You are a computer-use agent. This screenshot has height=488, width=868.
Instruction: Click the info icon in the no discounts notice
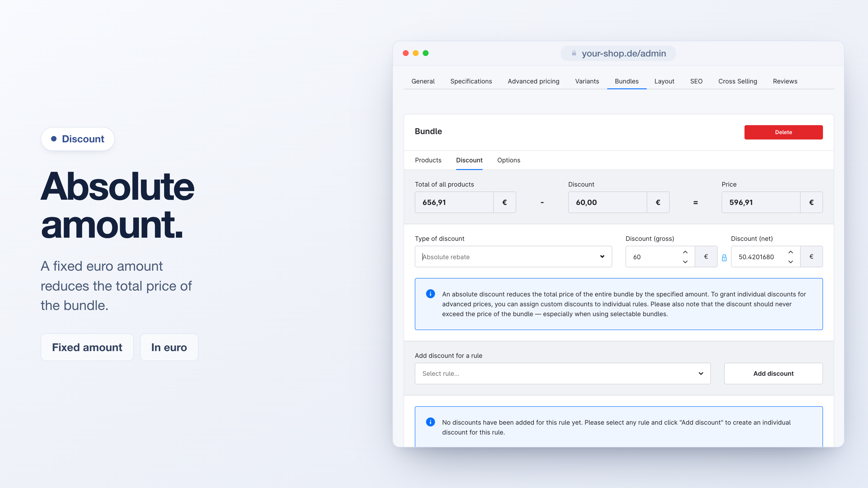430,422
